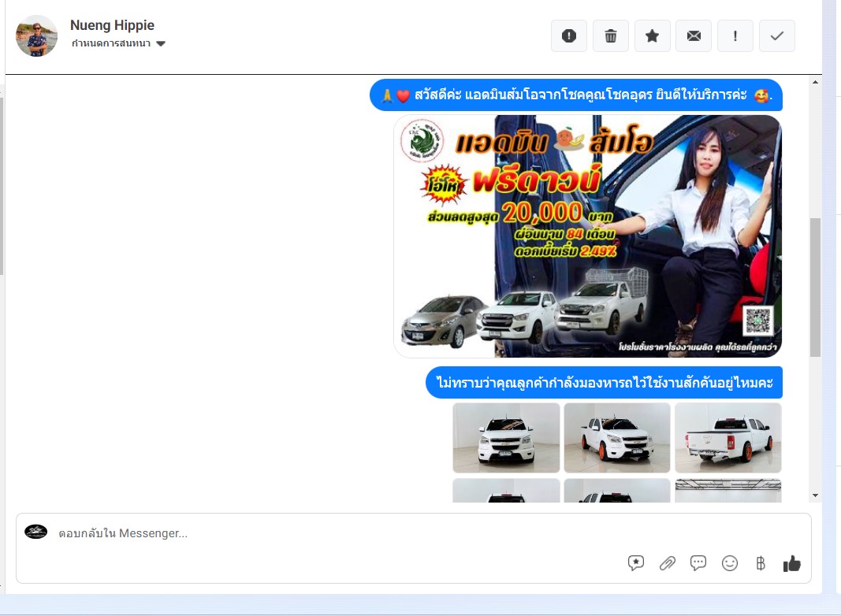Open the starred saved replies icon

(x=636, y=563)
